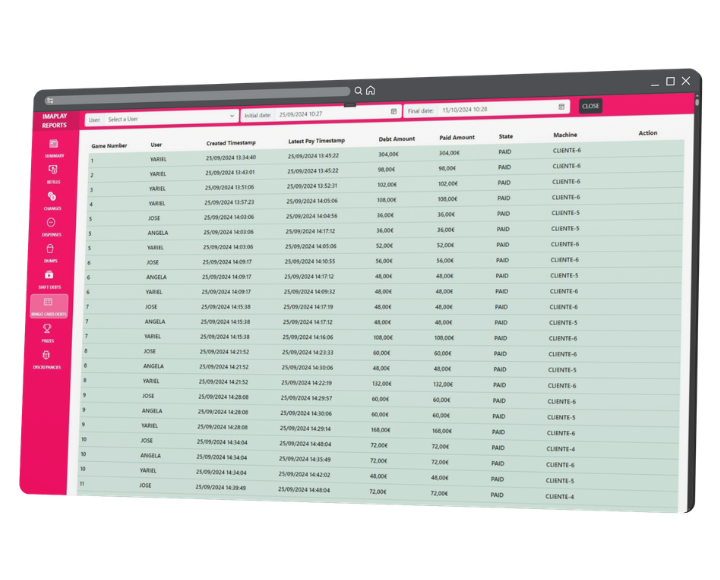Open the Refills section

(53, 174)
